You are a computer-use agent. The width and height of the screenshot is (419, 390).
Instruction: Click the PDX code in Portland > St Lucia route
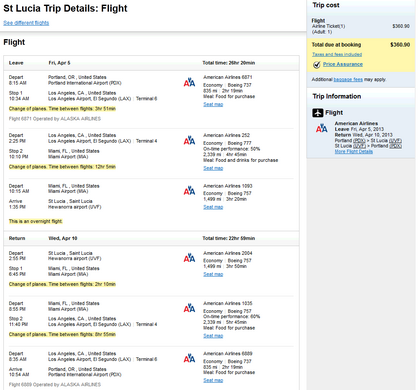pos(359,141)
